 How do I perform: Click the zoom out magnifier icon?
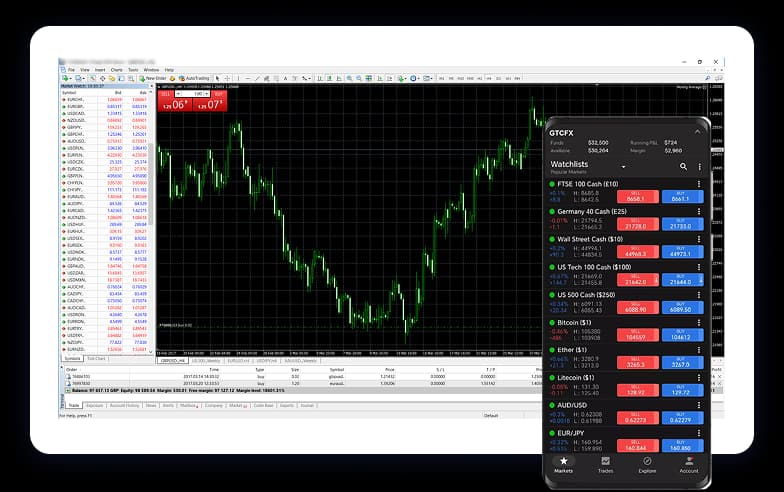pyautogui.click(x=358, y=78)
